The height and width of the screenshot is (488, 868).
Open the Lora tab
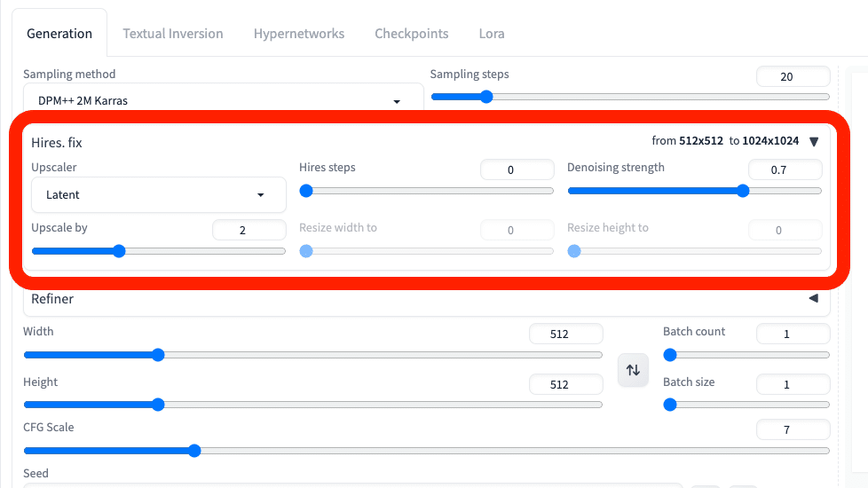(492, 34)
